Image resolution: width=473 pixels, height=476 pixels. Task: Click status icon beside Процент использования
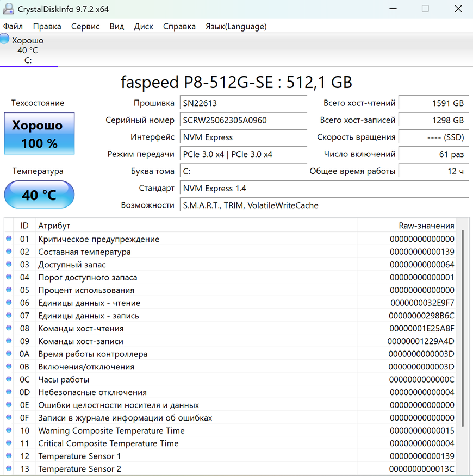[x=9, y=290]
